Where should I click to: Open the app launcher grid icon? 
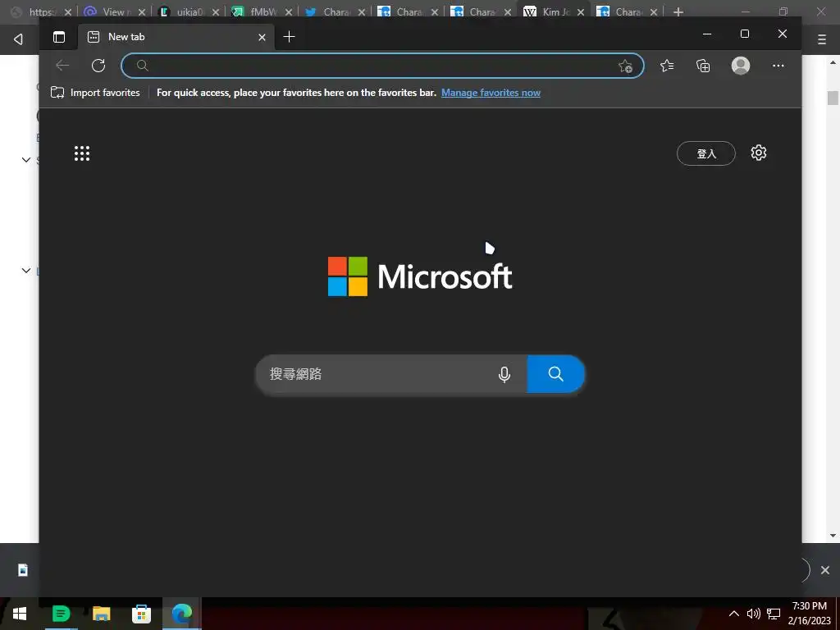click(x=82, y=153)
